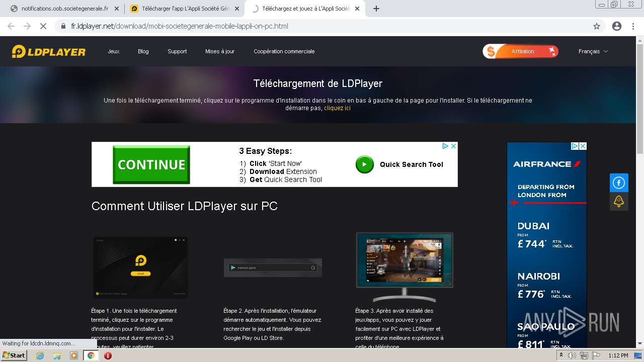The image size is (644, 362).
Task: Close the notifications.oob.societegenerale.fr tab
Action: tap(117, 9)
